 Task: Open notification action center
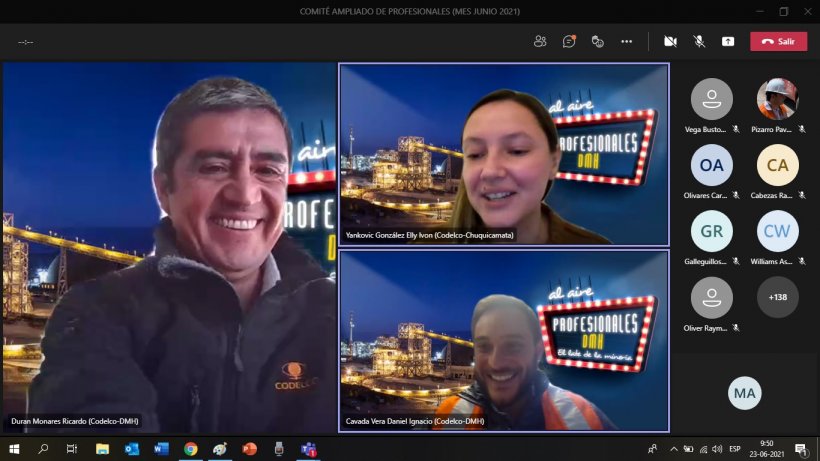coord(801,449)
